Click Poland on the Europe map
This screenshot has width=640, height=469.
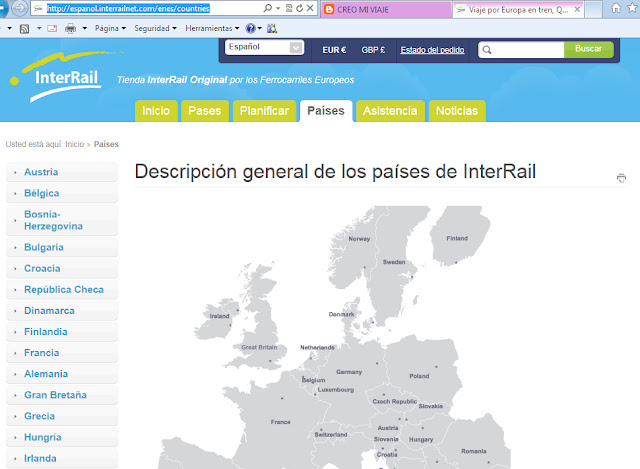pos(419,376)
